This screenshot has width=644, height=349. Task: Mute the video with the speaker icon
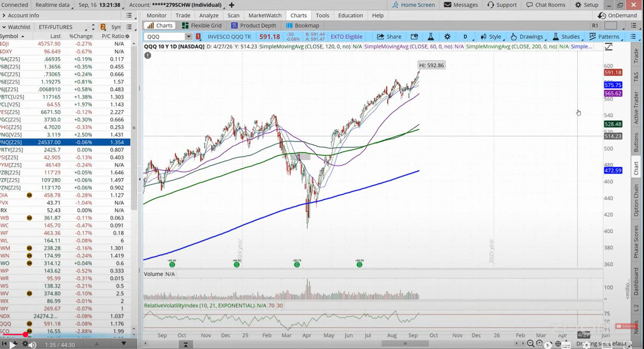pos(33,344)
